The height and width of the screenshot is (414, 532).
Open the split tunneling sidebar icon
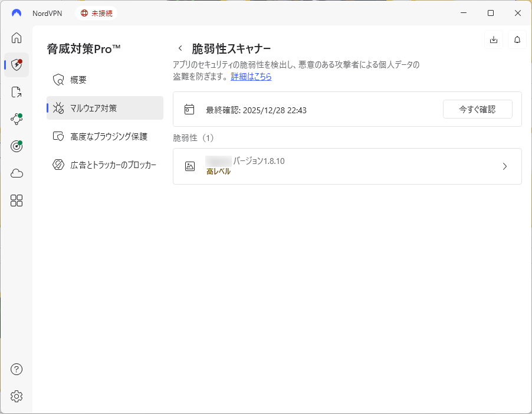(16, 91)
